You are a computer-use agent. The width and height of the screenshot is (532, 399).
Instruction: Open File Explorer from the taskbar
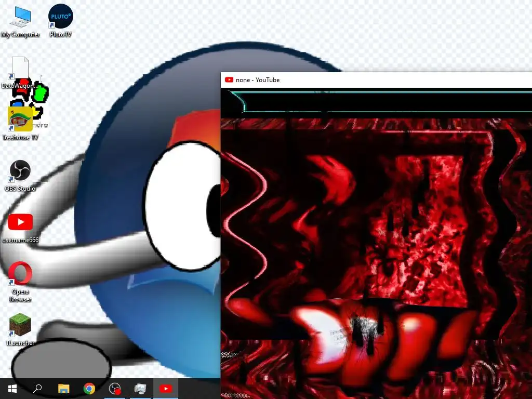coord(63,389)
